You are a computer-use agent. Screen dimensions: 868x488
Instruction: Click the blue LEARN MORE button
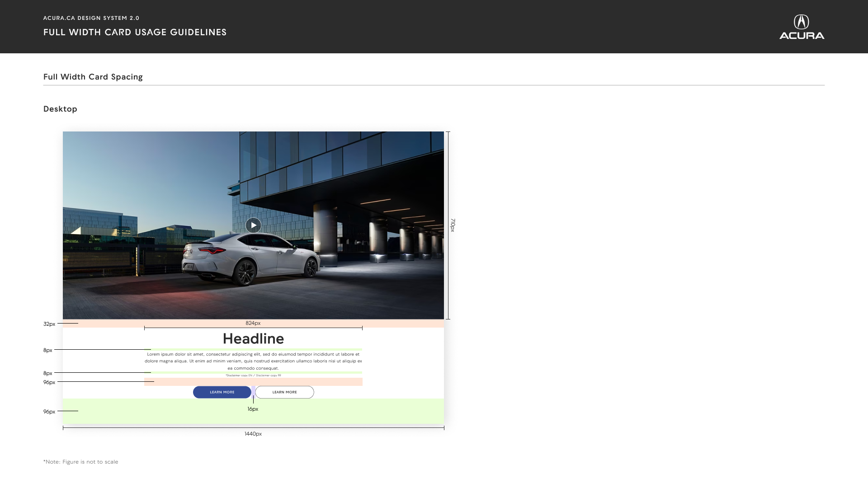click(x=222, y=392)
